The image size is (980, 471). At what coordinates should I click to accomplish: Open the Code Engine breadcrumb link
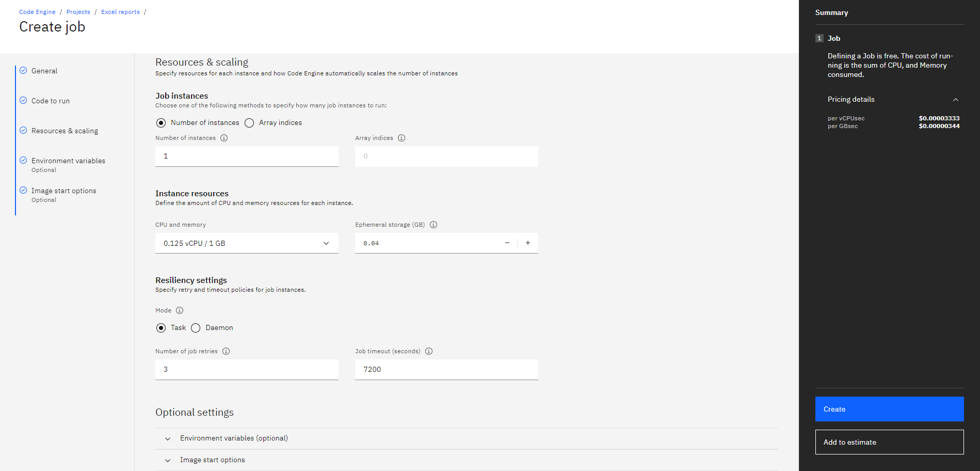tap(37, 12)
